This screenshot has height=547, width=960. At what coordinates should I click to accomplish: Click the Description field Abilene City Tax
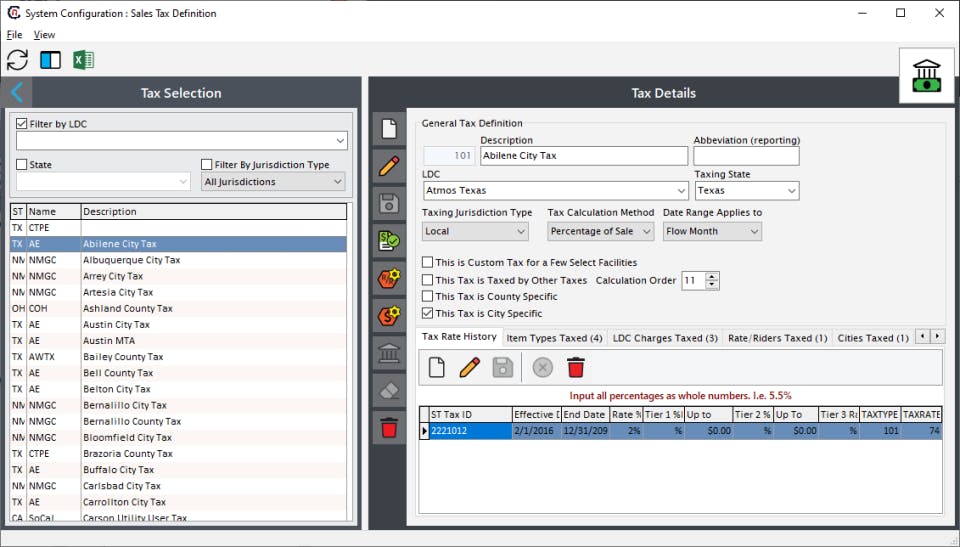pyautogui.click(x=583, y=156)
